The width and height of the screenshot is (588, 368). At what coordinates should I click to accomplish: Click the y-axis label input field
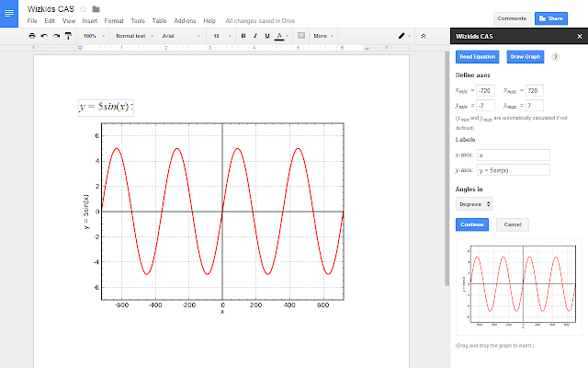point(514,170)
